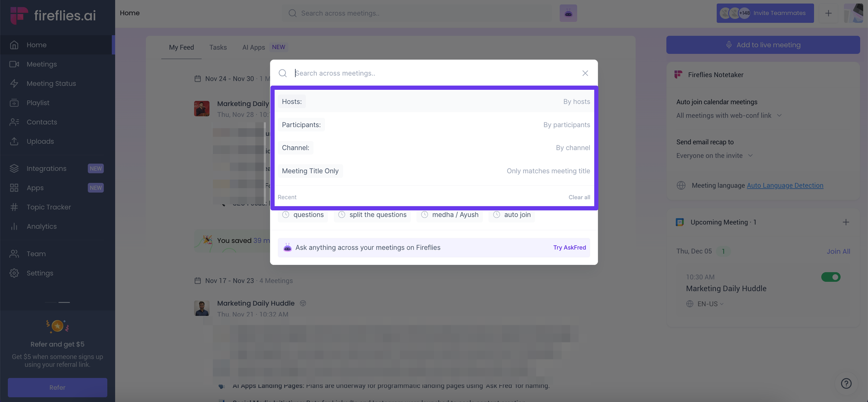Click the Try AskFred link
This screenshot has height=402, width=868.
[569, 247]
